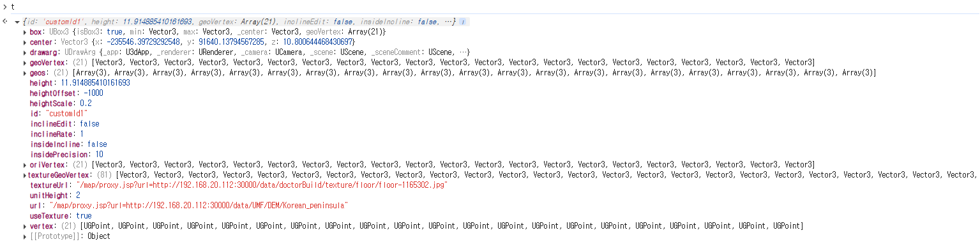Select the unitHeight value 2
This screenshot has width=980, height=244.
coord(78,195)
